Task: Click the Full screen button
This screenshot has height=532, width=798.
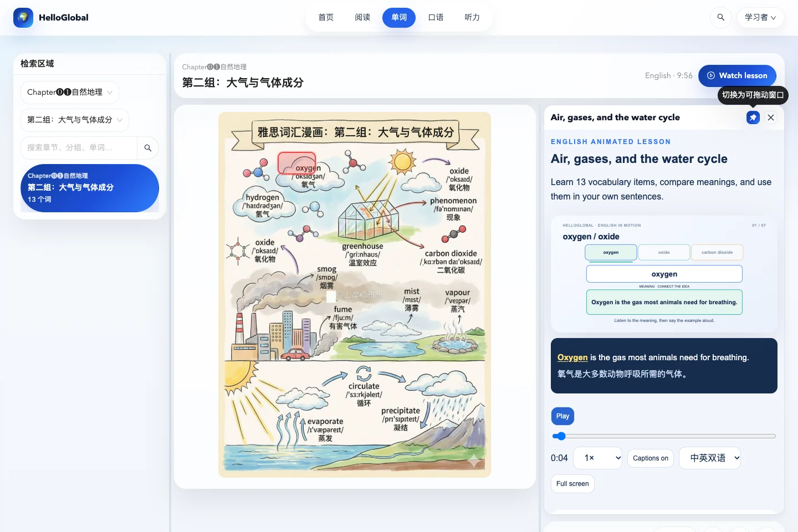Action: click(x=572, y=484)
